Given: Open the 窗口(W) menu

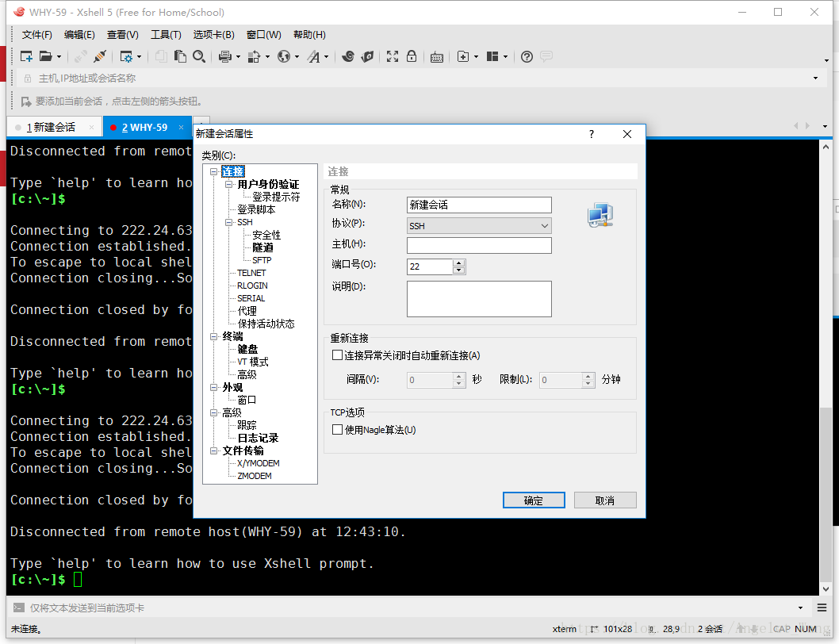Looking at the screenshot, I should tap(263, 35).
